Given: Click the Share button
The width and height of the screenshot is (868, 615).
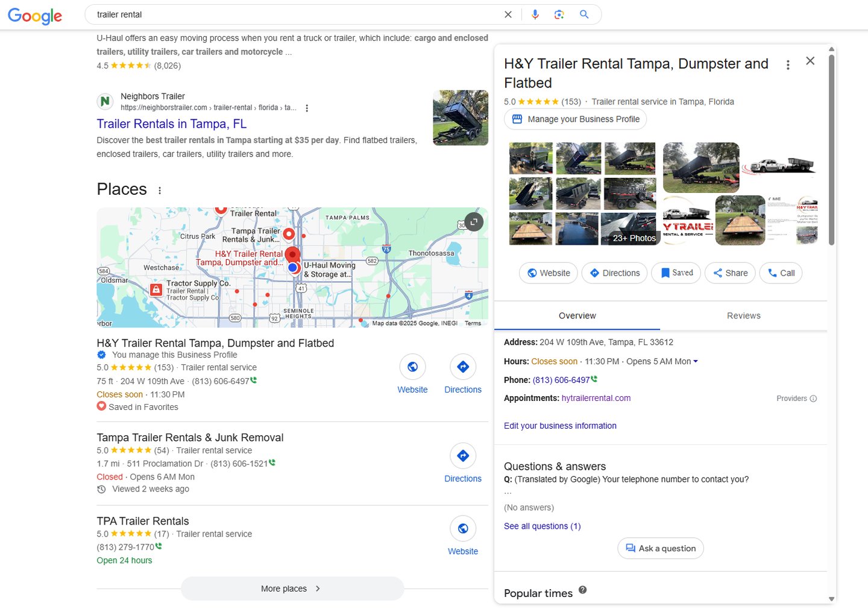Looking at the screenshot, I should [x=731, y=273].
